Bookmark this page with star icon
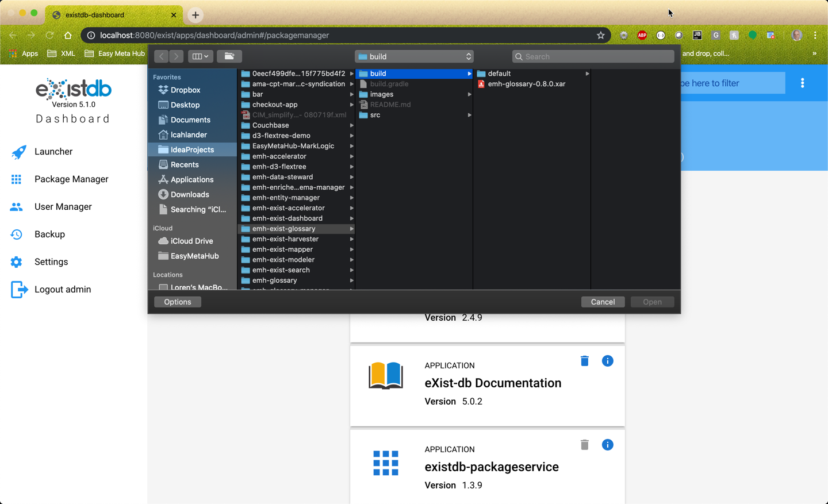Viewport: 828px width, 504px height. click(x=601, y=36)
